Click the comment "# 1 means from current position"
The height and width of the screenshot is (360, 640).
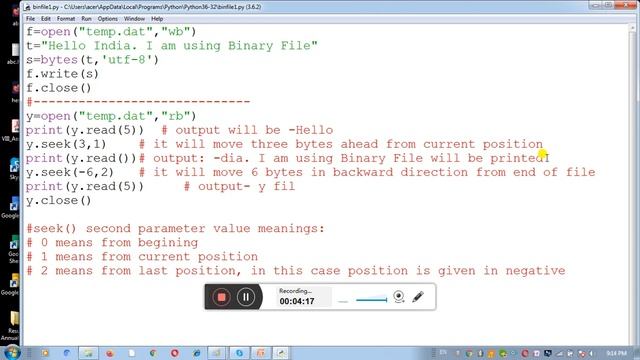click(142, 257)
